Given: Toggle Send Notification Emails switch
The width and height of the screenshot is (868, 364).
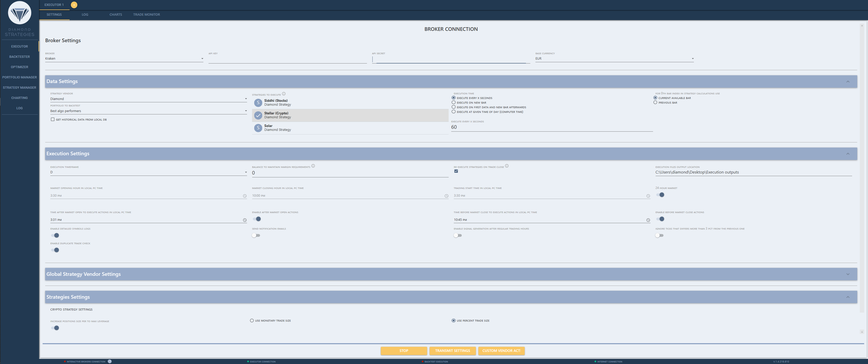Looking at the screenshot, I should [x=256, y=235].
